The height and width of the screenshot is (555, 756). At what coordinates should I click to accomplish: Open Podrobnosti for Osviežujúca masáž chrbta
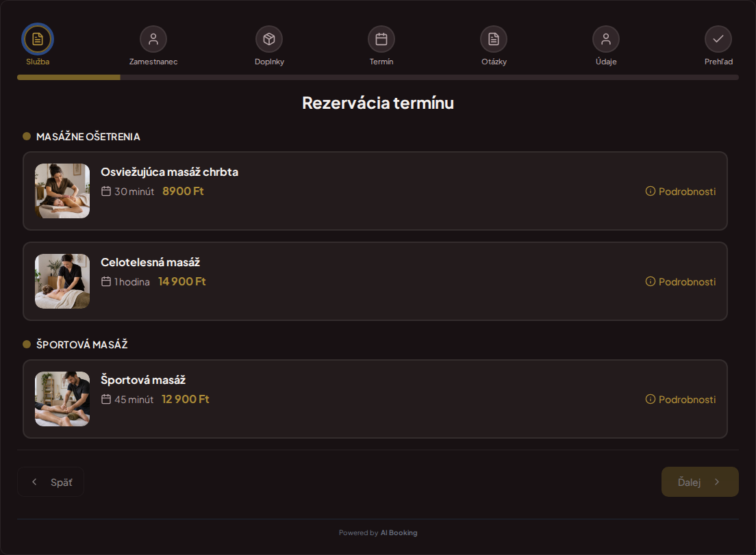click(x=681, y=191)
